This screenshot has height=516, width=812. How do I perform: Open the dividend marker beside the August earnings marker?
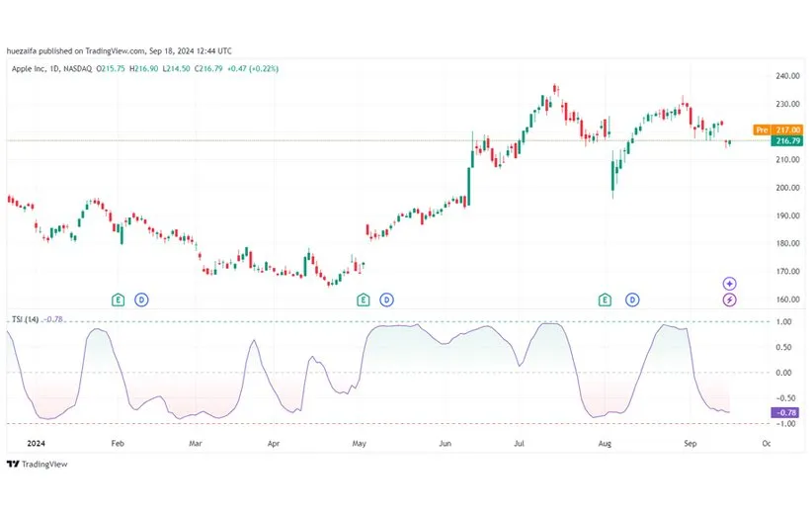pos(632,300)
